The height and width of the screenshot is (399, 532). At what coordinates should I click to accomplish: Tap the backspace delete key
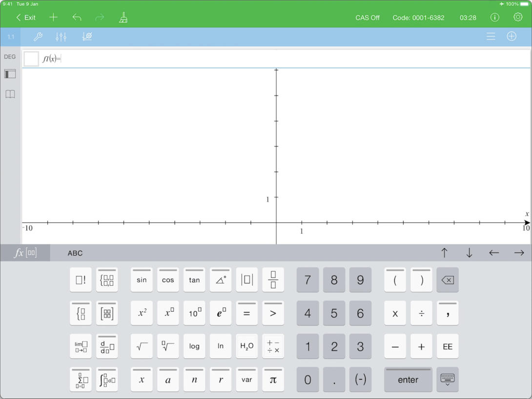click(447, 280)
